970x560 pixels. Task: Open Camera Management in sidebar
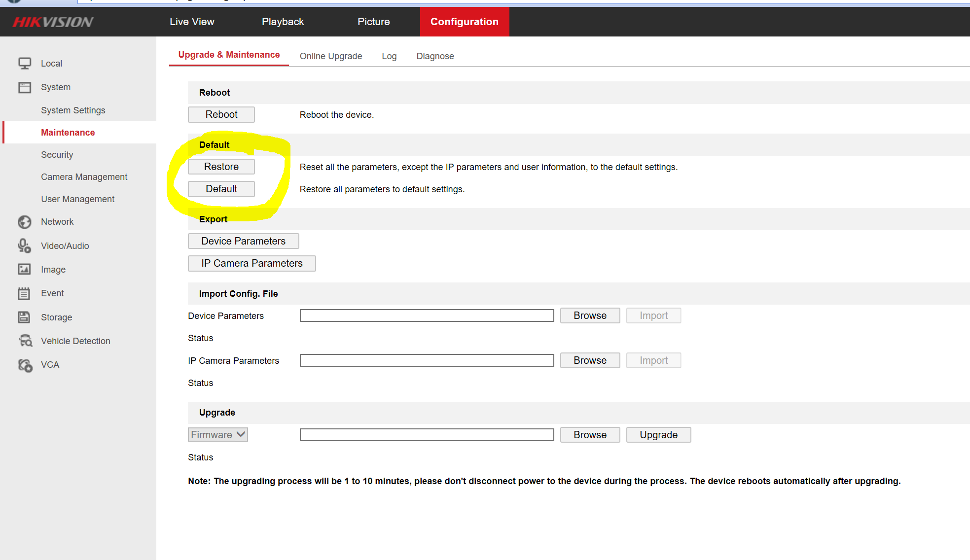[x=84, y=177]
